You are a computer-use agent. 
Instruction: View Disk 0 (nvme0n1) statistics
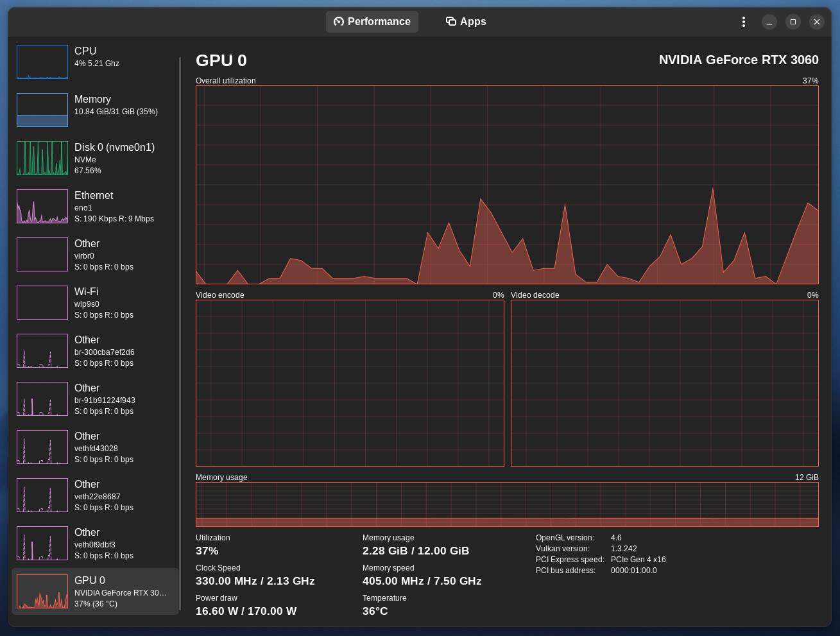click(42, 158)
